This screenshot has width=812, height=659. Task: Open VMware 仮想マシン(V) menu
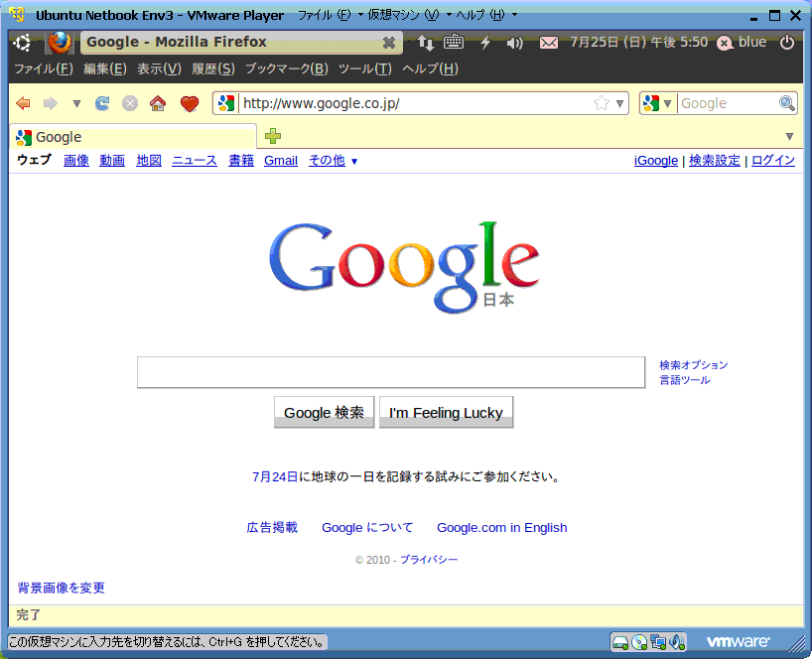(409, 15)
